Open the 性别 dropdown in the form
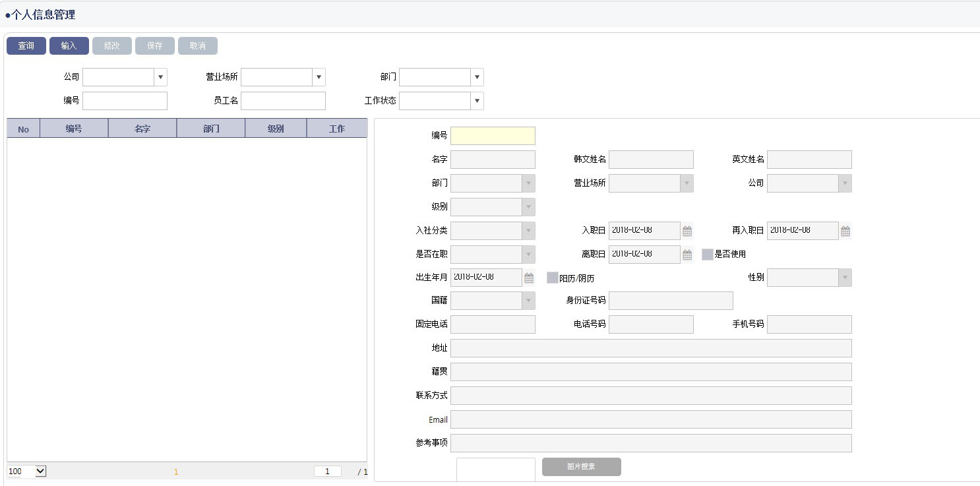The height and width of the screenshot is (486, 980). pyautogui.click(x=845, y=277)
